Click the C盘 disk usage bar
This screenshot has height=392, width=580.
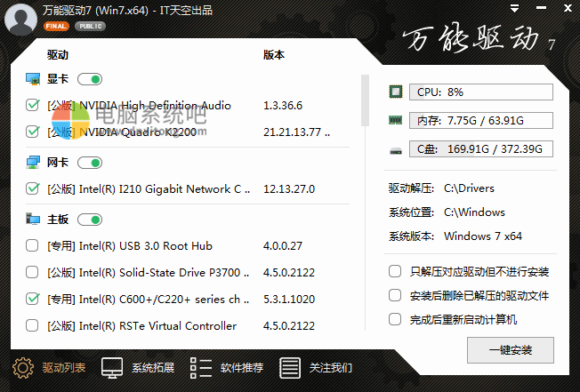(481, 149)
